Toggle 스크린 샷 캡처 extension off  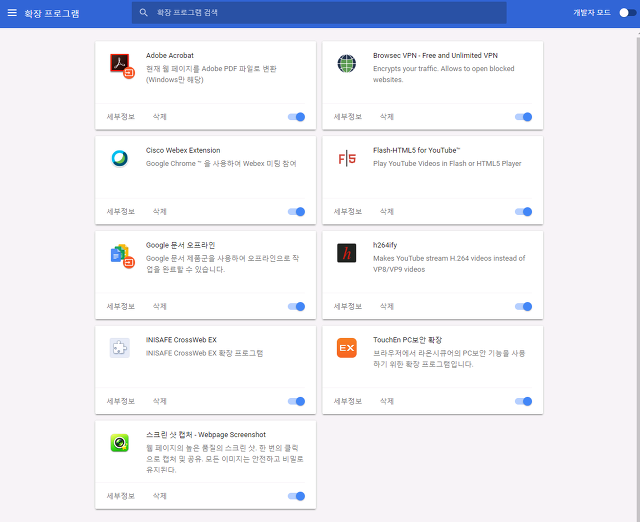click(296, 496)
